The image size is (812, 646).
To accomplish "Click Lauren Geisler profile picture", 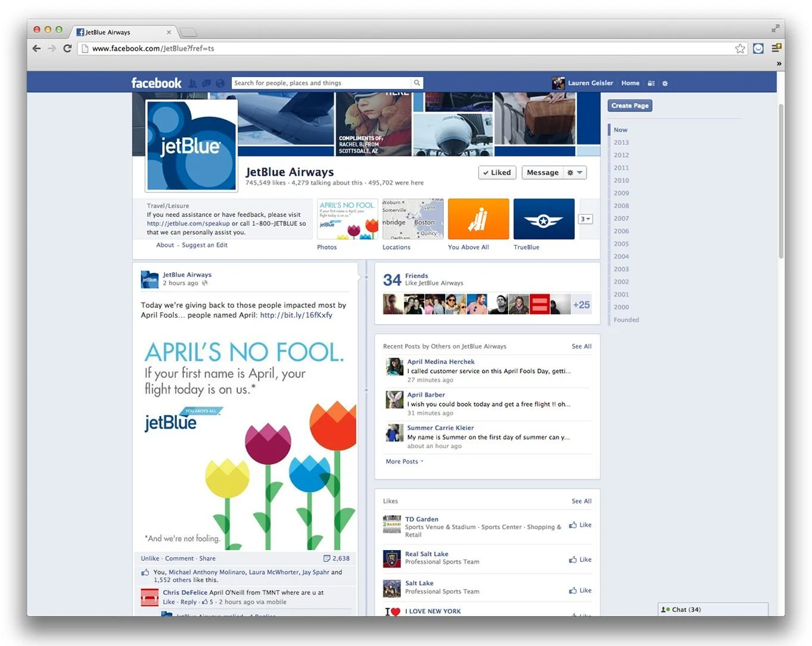I will pos(558,83).
